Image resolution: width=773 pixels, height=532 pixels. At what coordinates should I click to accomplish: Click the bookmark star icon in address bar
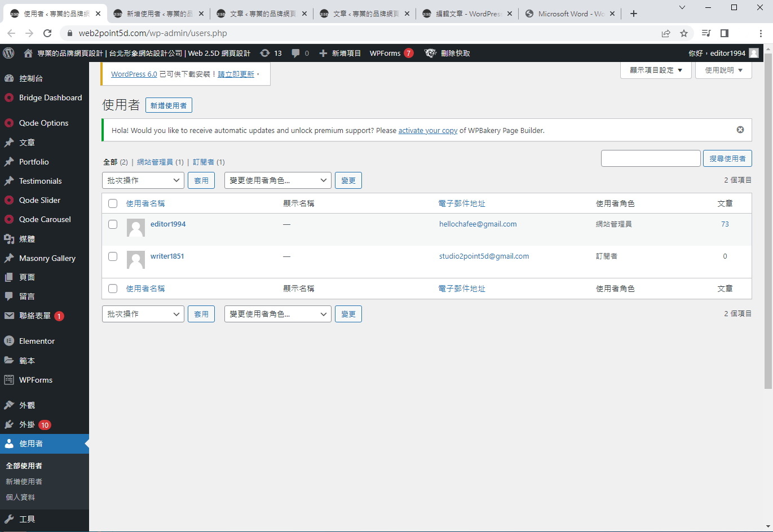click(684, 33)
